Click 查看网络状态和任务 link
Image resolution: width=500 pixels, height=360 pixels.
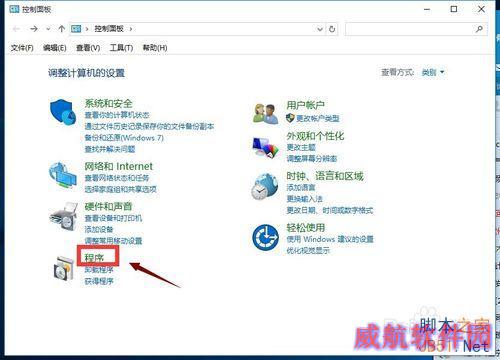(117, 178)
